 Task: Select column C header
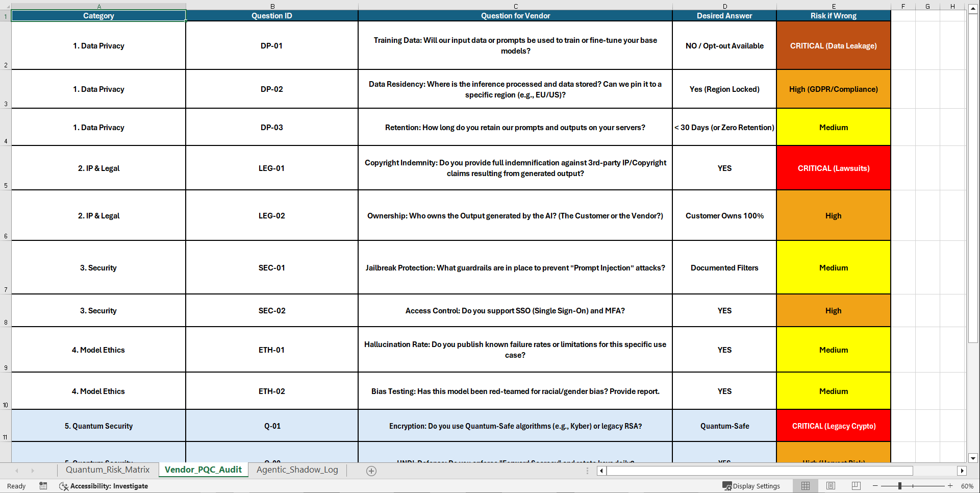(515, 6)
